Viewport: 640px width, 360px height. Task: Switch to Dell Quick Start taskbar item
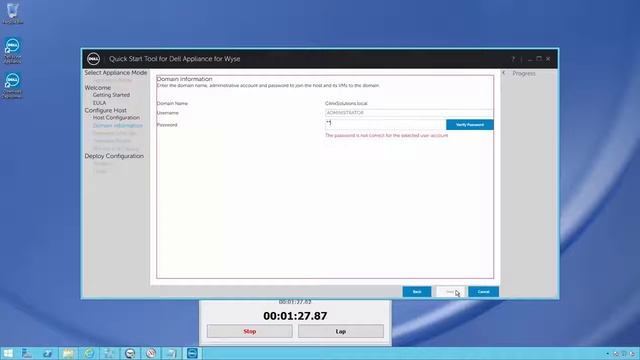click(x=192, y=353)
